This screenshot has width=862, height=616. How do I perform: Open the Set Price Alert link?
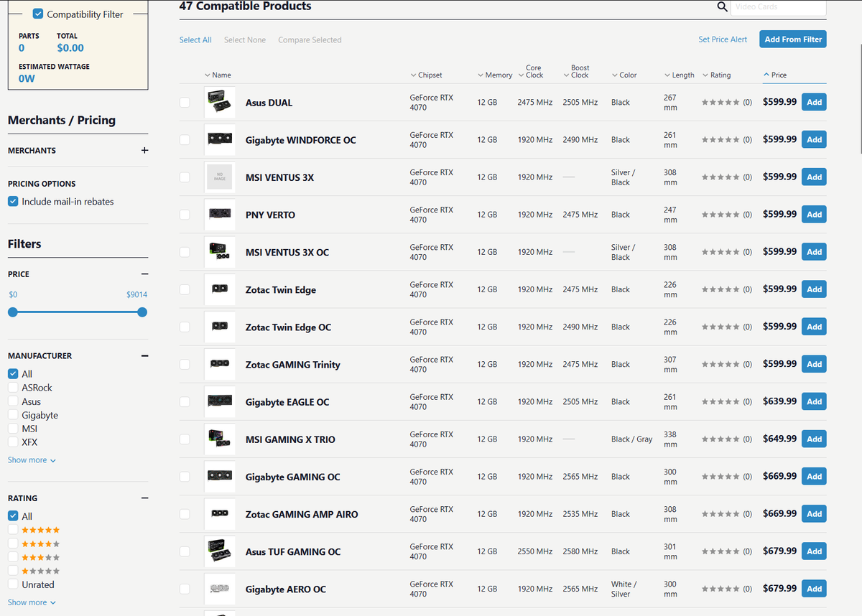(723, 39)
